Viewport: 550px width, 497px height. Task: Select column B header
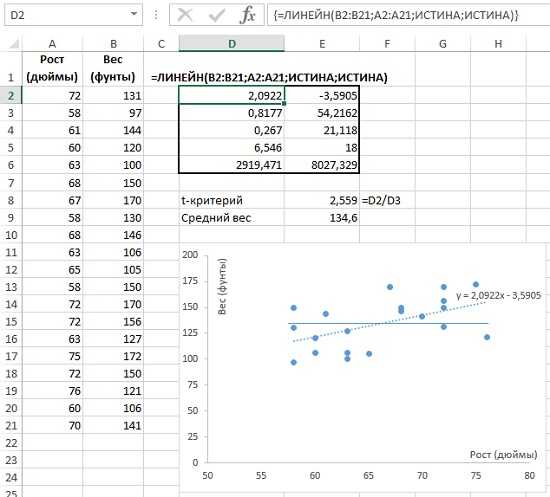point(113,44)
